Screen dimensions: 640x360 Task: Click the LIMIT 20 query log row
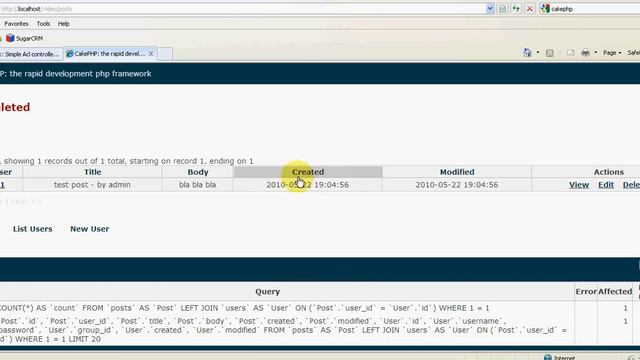tap(284, 330)
